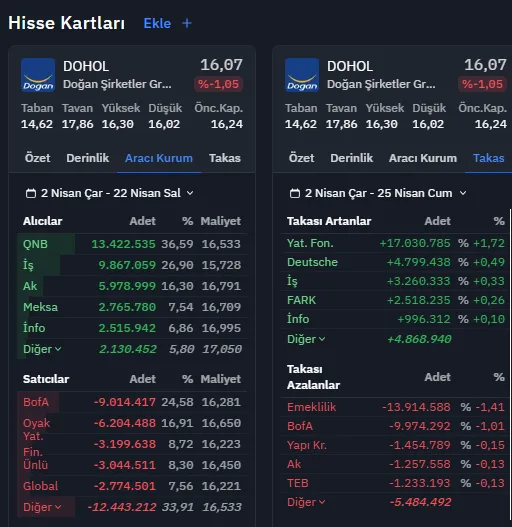Click BofA row in Takası Azalanlar

tap(395, 426)
